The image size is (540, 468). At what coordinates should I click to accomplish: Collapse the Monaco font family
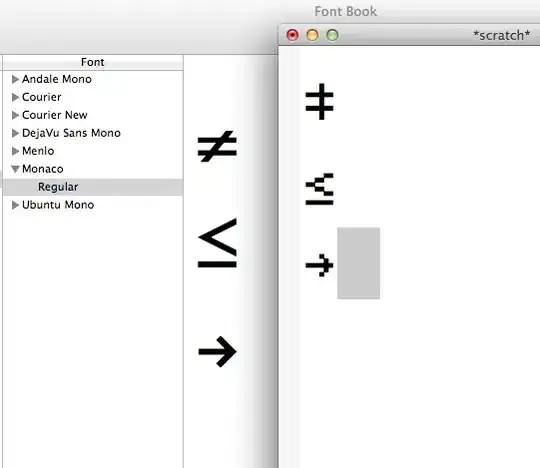[x=15, y=169]
